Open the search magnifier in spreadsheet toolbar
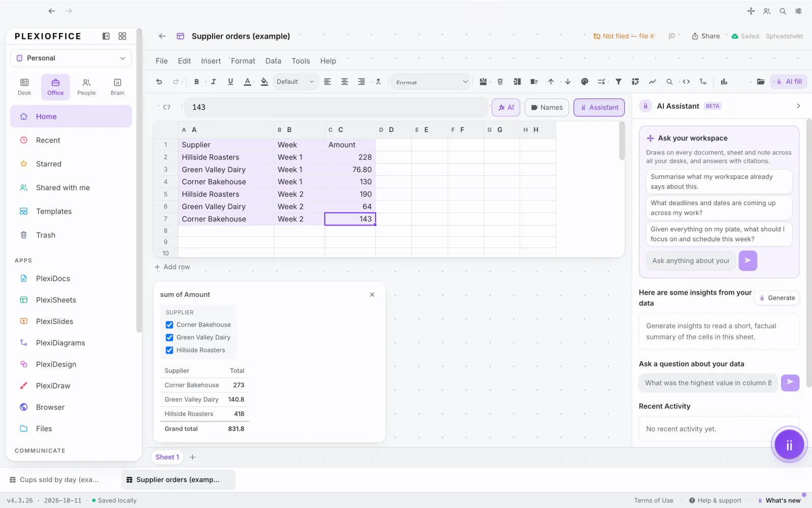812x508 pixels. [669, 82]
